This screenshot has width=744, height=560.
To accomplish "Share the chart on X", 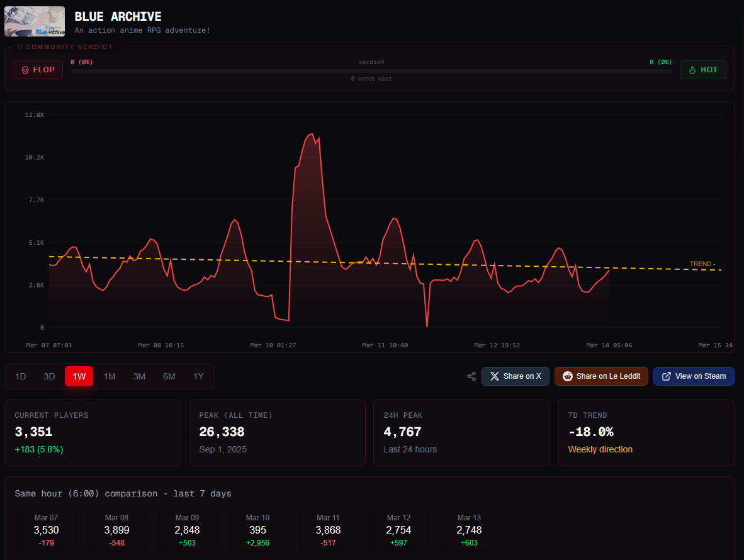I will click(x=516, y=376).
